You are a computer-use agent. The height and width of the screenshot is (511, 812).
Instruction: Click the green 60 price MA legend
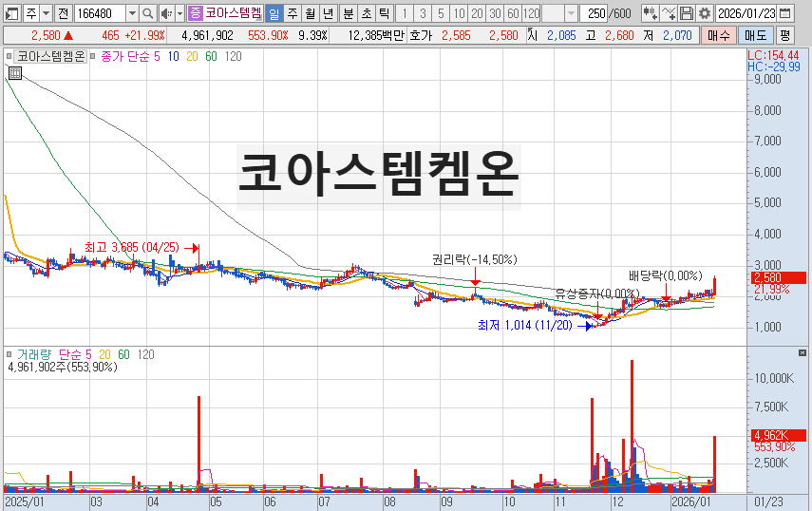211,56
